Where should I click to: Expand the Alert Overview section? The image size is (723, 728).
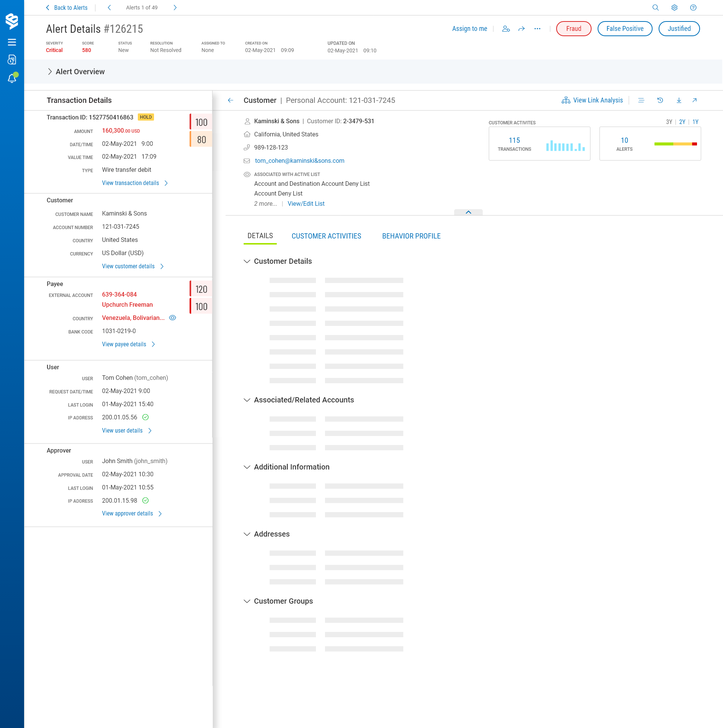pyautogui.click(x=50, y=72)
